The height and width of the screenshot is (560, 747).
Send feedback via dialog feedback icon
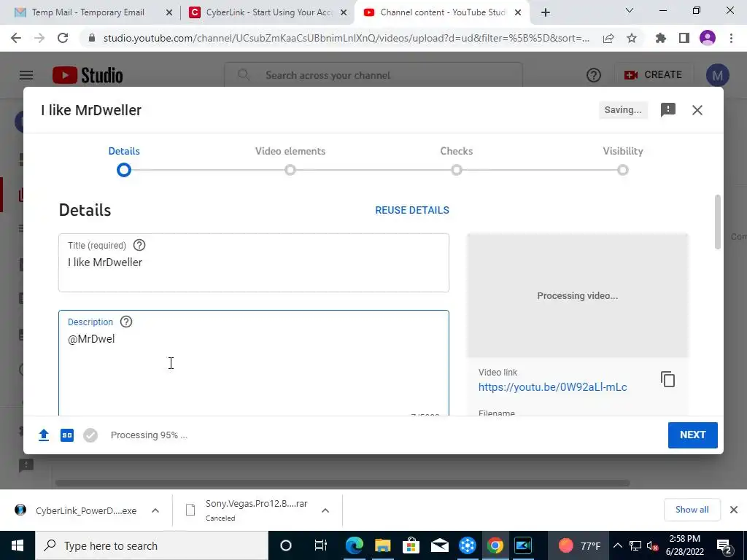click(x=668, y=110)
